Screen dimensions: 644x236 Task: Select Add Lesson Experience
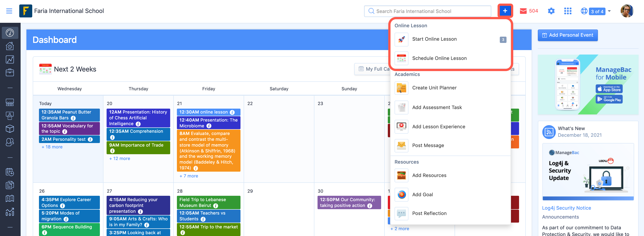pyautogui.click(x=450, y=127)
